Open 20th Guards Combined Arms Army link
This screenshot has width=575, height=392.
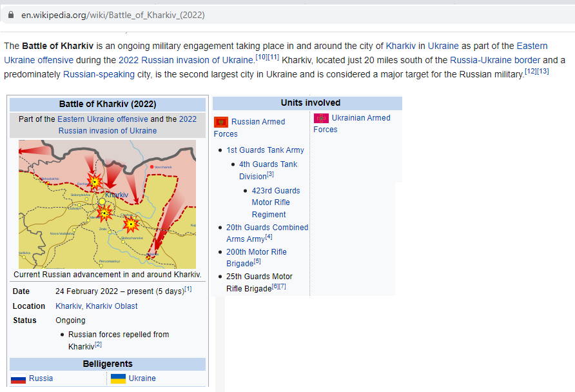267,233
